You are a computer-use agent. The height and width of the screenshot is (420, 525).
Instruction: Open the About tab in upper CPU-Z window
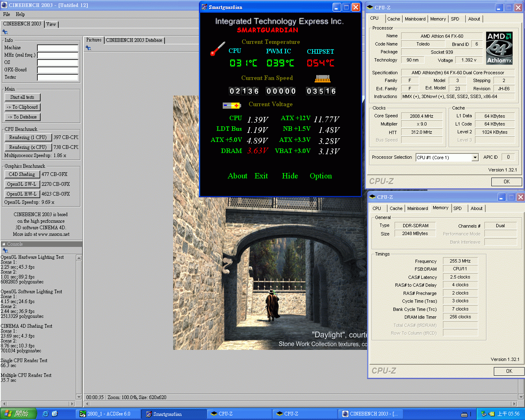click(x=474, y=19)
